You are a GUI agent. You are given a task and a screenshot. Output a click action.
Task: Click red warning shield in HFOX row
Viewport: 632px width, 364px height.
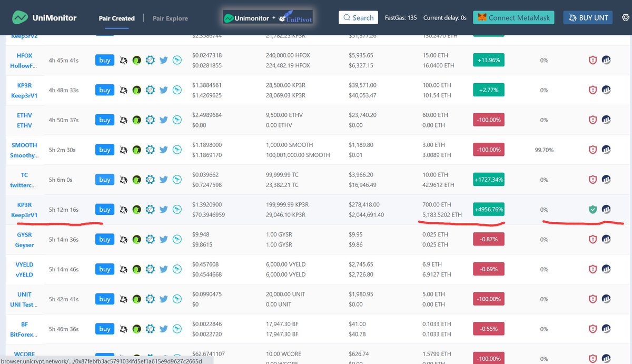[x=592, y=60]
